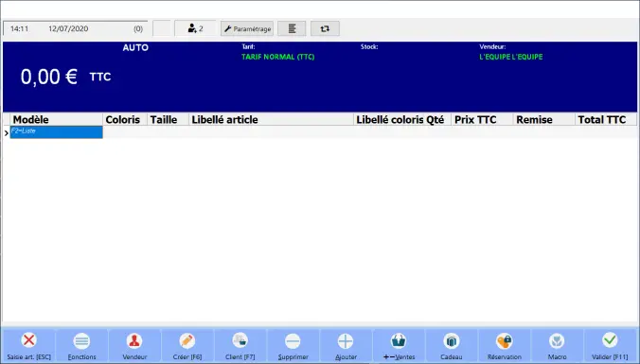Viewport: 640px width, 364px height.
Task: Click the L'EQUIPE L'EQUIPE vendor name
Action: 511,57
